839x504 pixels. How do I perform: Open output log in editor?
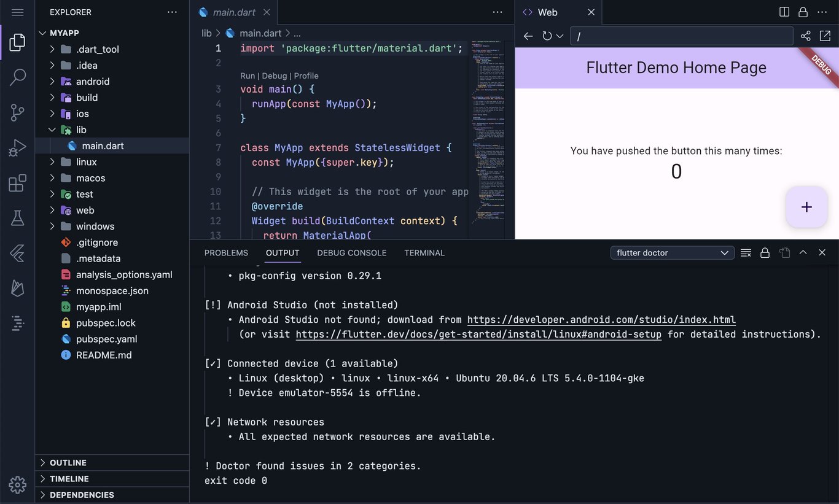coord(784,253)
